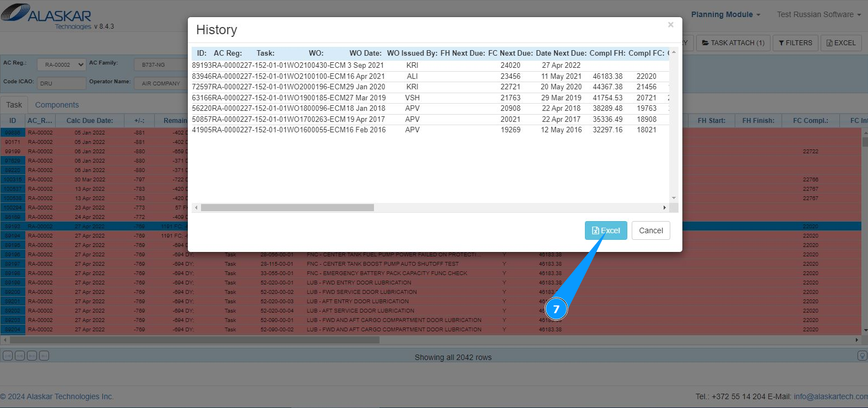868x408 pixels.
Task: Open the info@alaskartech.com email link
Action: [x=831, y=396]
